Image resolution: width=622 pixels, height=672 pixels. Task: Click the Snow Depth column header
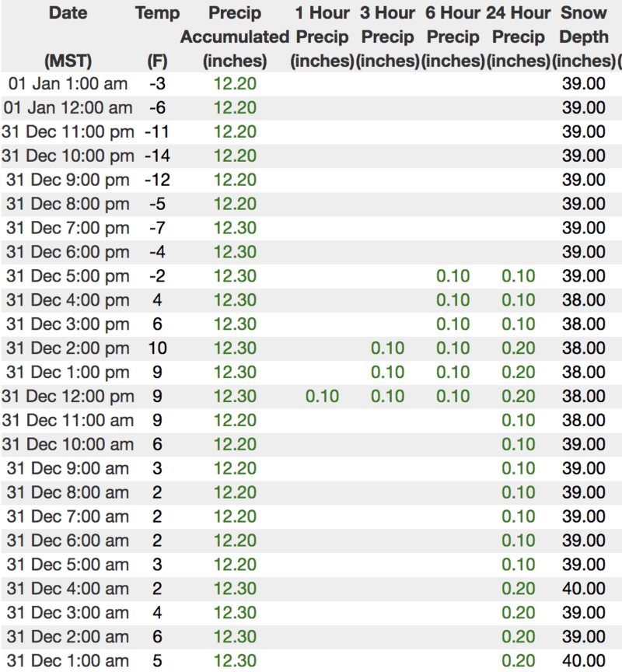(x=583, y=36)
